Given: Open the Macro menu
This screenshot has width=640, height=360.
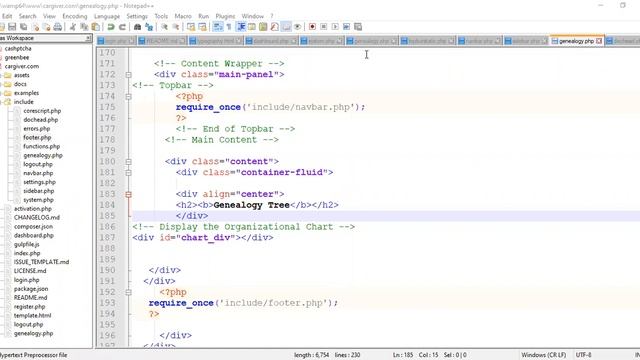Looking at the screenshot, I should click(183, 16).
